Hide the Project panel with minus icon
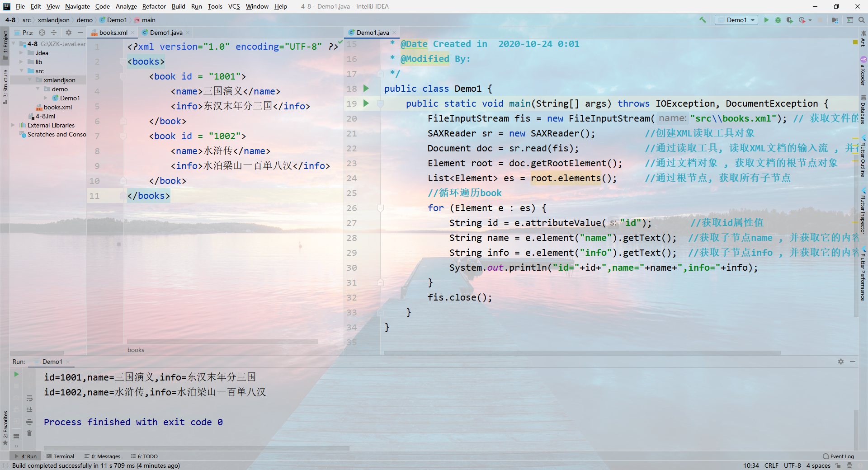Viewport: 868px width, 470px height. 80,33
